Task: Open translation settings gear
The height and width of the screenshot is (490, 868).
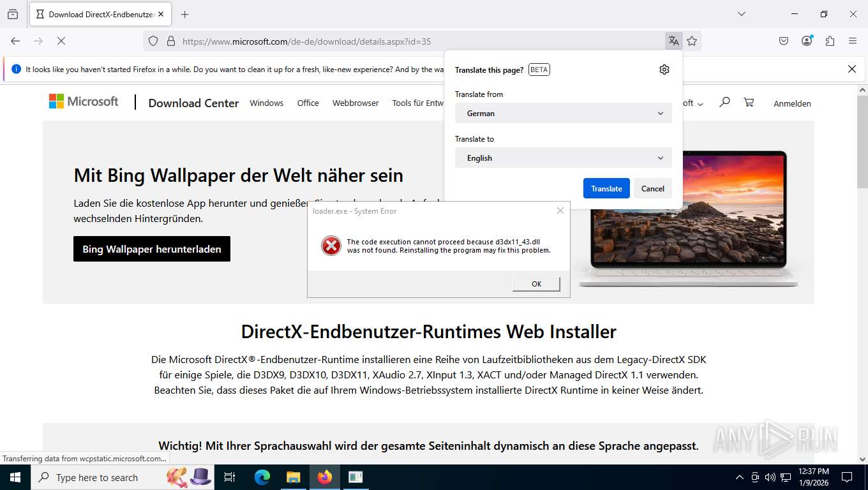Action: 664,70
